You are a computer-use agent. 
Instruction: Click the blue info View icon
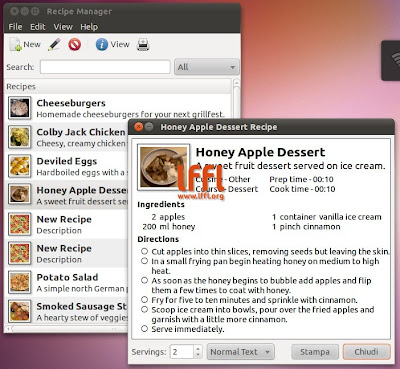(x=102, y=44)
